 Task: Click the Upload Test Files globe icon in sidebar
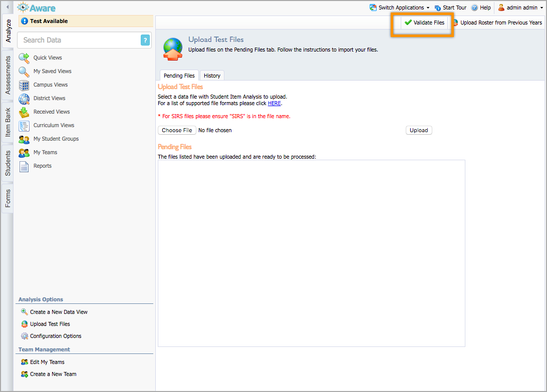(x=25, y=324)
